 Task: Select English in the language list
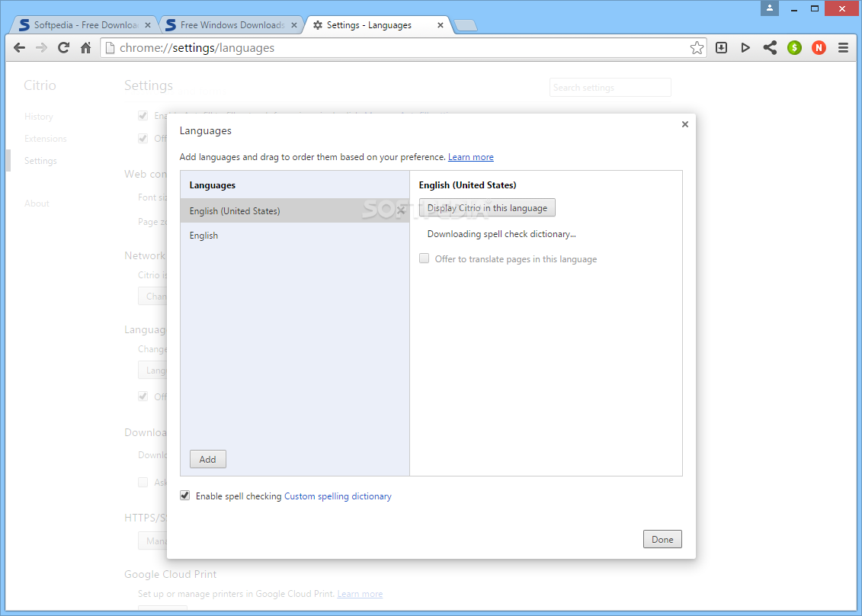295,236
